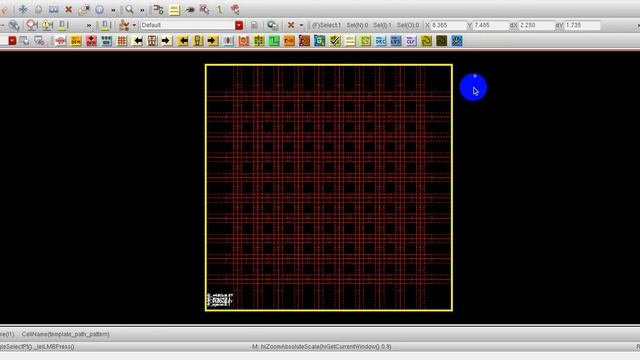Click the checkmark verify icon in bottom toolbar

pyautogui.click(x=335, y=41)
